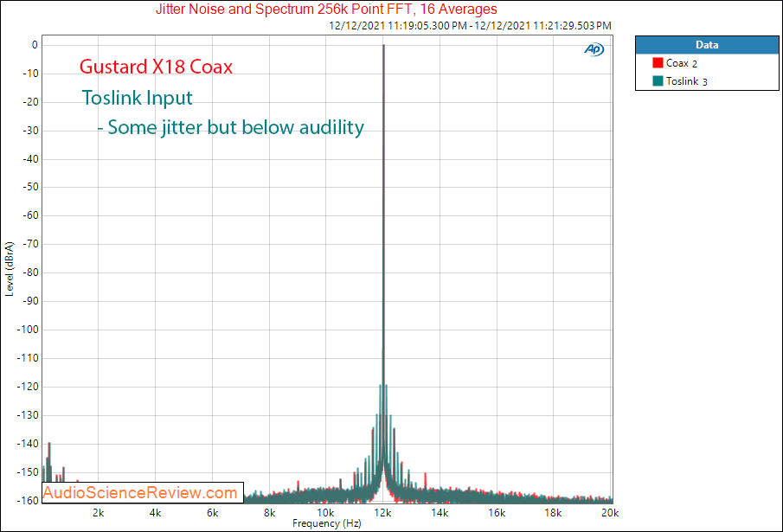Click the -100 level tick label
This screenshot has width=783, height=532.
coord(28,330)
